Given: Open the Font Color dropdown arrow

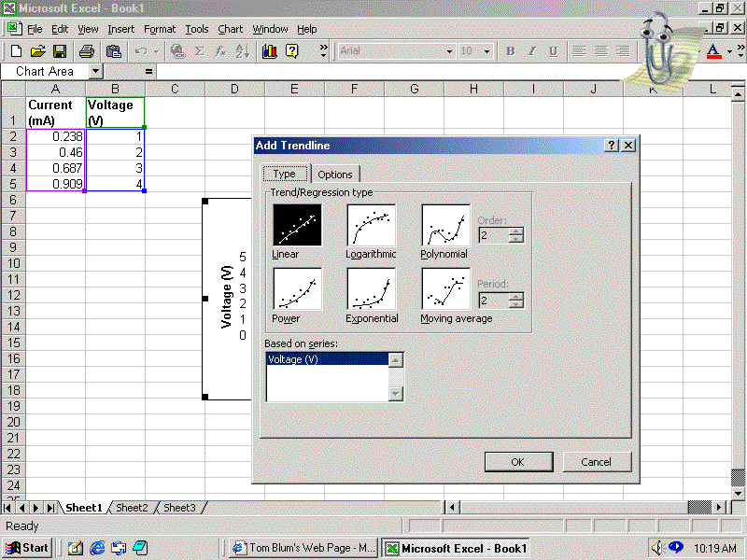Looking at the screenshot, I should [729, 51].
